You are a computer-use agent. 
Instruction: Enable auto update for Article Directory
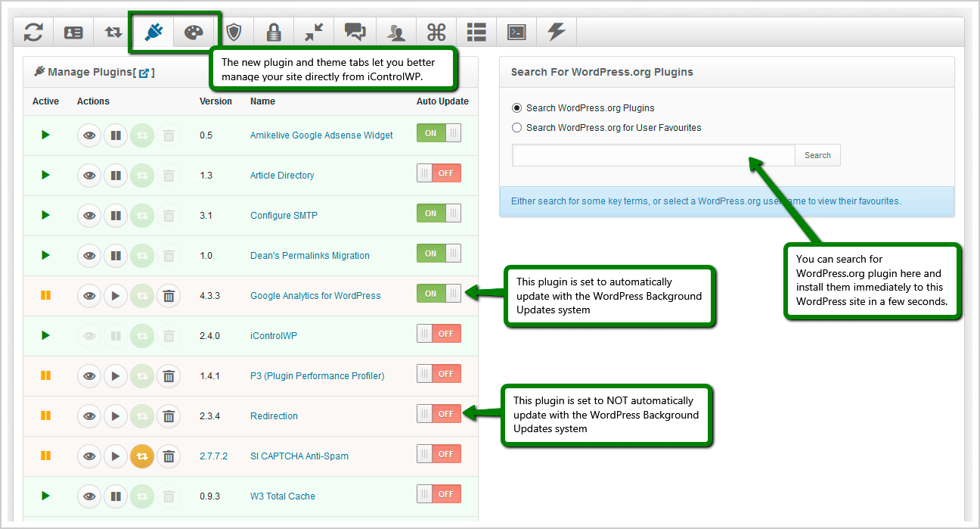[439, 173]
